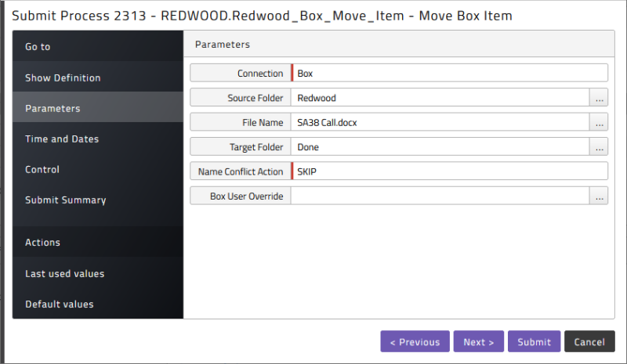Go to Time and Dates section
The height and width of the screenshot is (364, 627).
click(x=98, y=139)
